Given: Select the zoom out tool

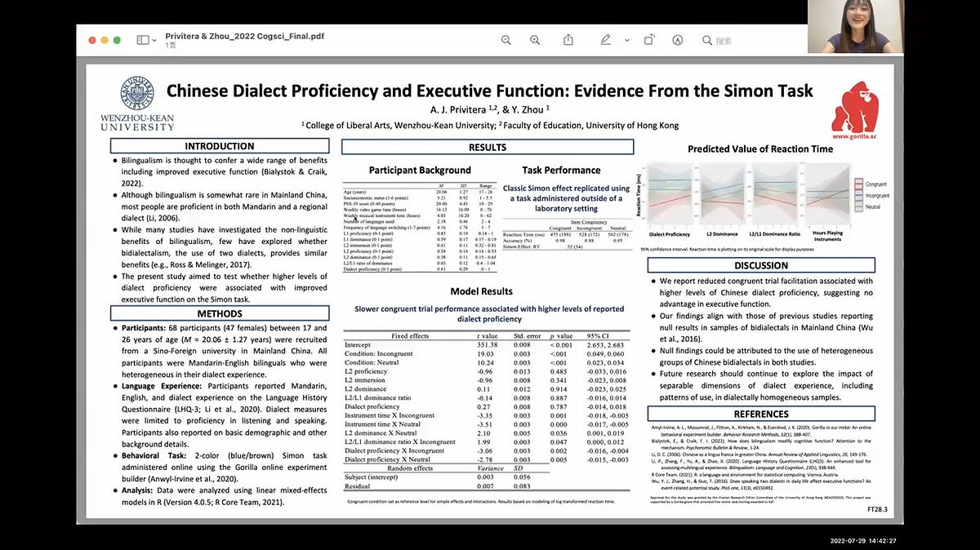Looking at the screenshot, I should click(506, 40).
